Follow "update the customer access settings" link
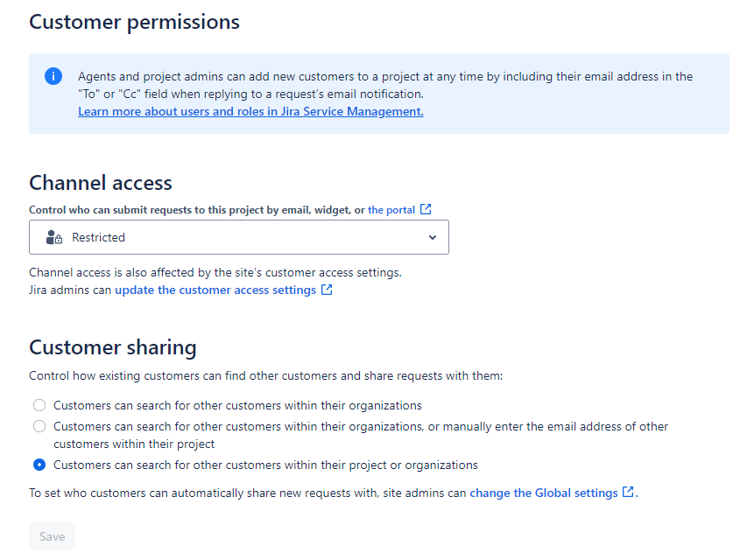The image size is (747, 560). pos(215,290)
